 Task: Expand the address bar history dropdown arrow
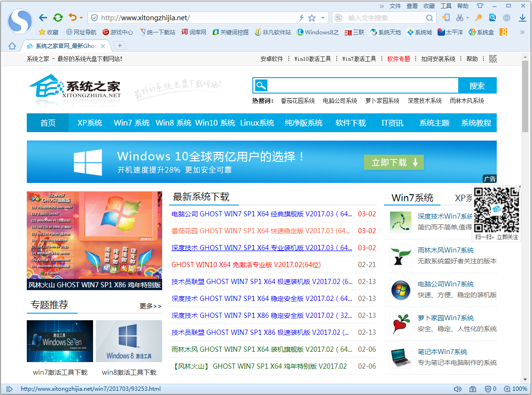(323, 18)
